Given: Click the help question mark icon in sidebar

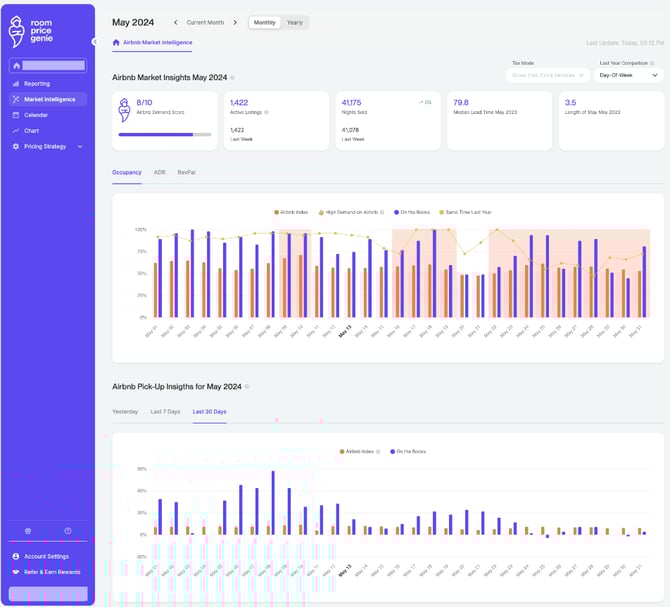Looking at the screenshot, I should [x=68, y=531].
